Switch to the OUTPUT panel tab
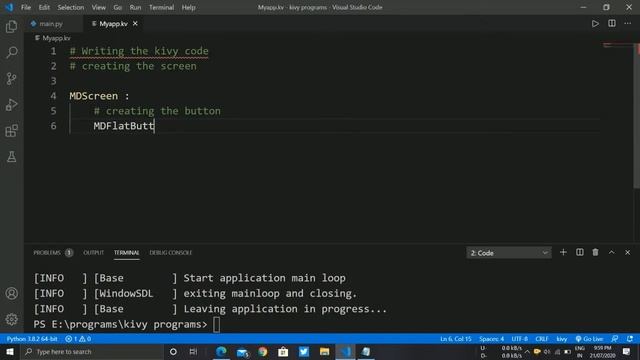The height and width of the screenshot is (360, 640). click(x=93, y=253)
